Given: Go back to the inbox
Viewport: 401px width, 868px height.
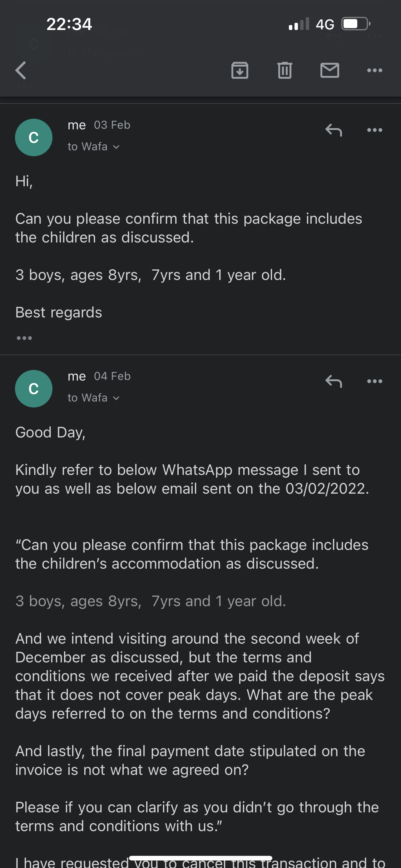Looking at the screenshot, I should 21,70.
